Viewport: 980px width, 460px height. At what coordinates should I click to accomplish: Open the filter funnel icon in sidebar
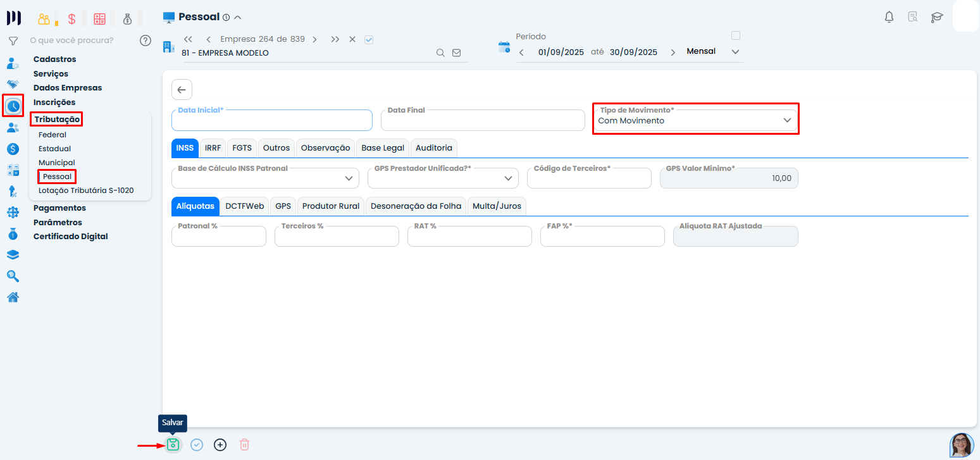tap(13, 40)
